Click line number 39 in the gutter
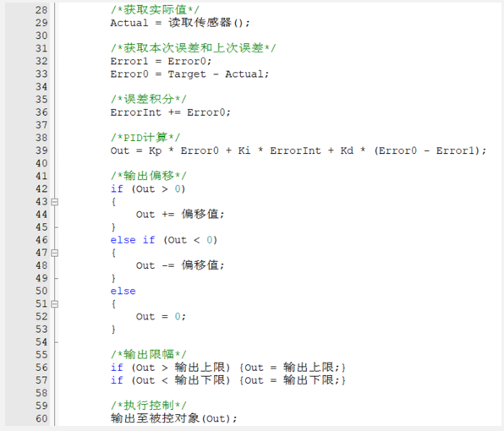The height and width of the screenshot is (431, 504). pyautogui.click(x=41, y=150)
